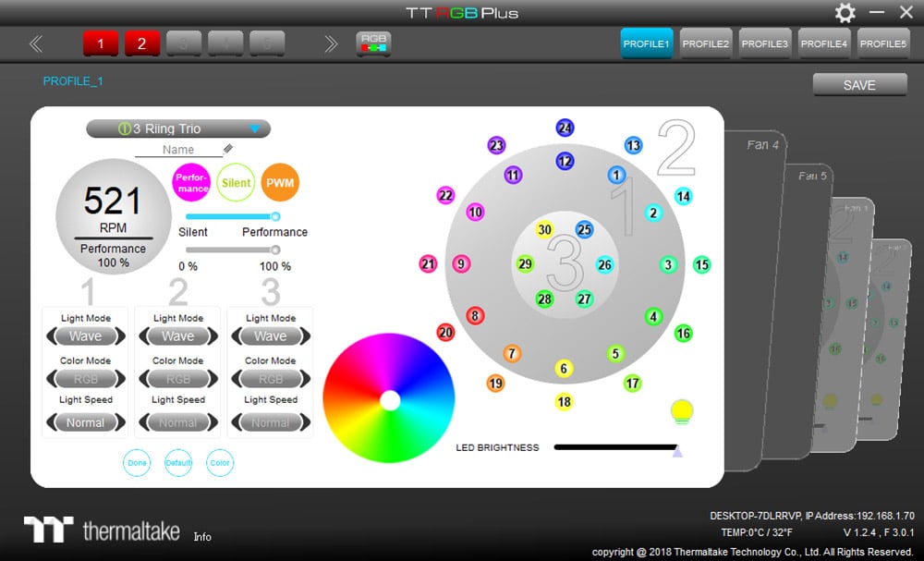The image size is (924, 561).
Task: Select Silent fan mode circle
Action: click(x=236, y=183)
